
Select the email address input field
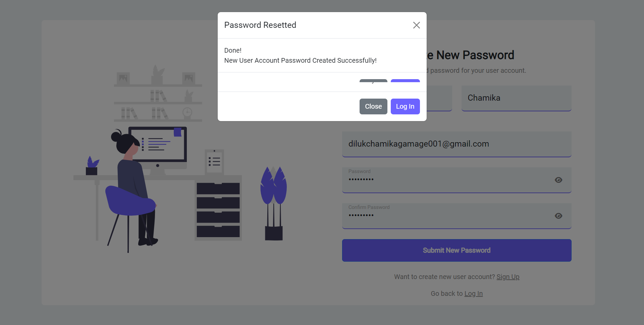point(457,144)
